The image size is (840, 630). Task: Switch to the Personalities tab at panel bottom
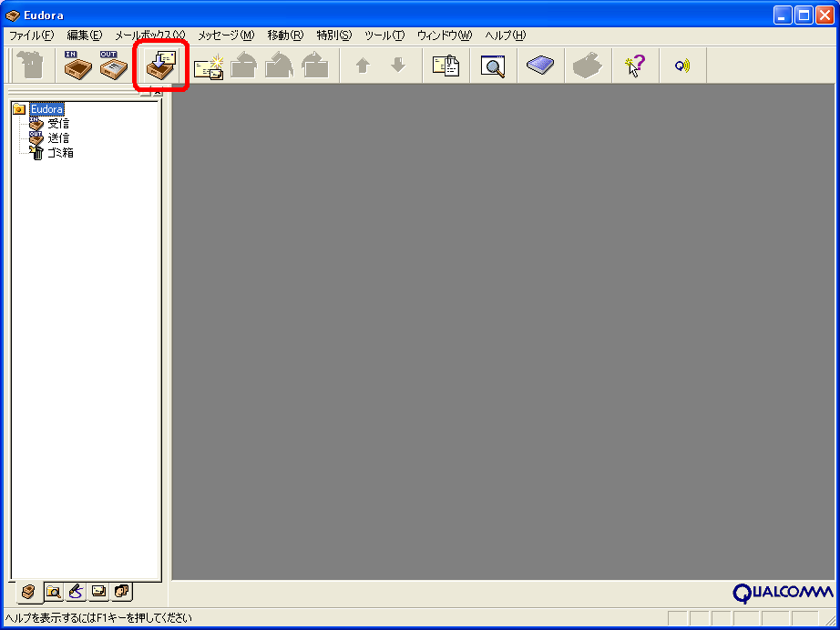pyautogui.click(x=122, y=592)
